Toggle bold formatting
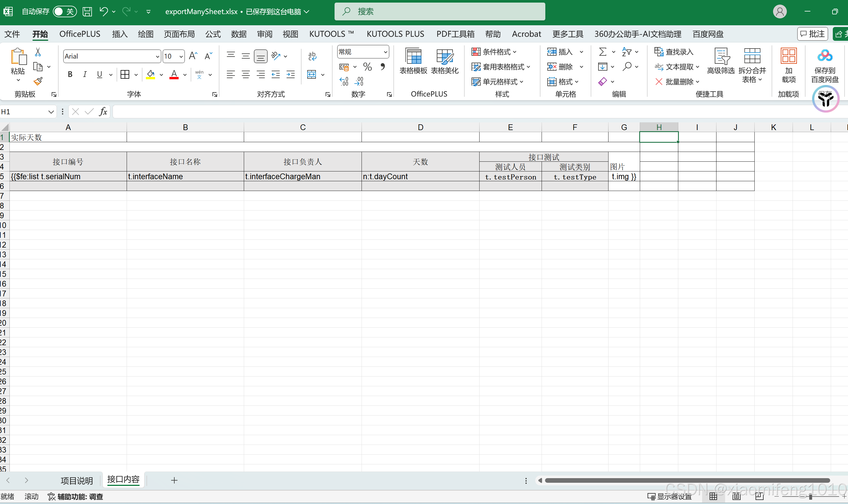This screenshot has width=848, height=504. click(x=70, y=74)
